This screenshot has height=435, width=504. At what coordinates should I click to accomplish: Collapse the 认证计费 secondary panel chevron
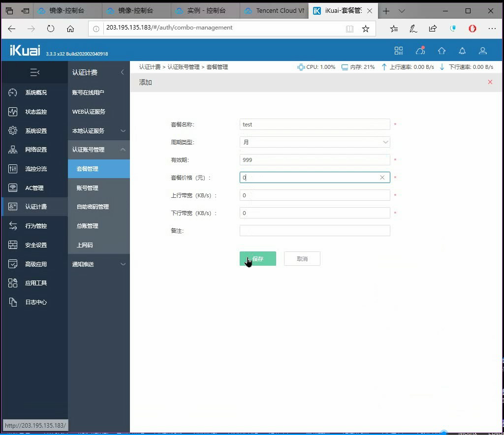pyautogui.click(x=123, y=72)
